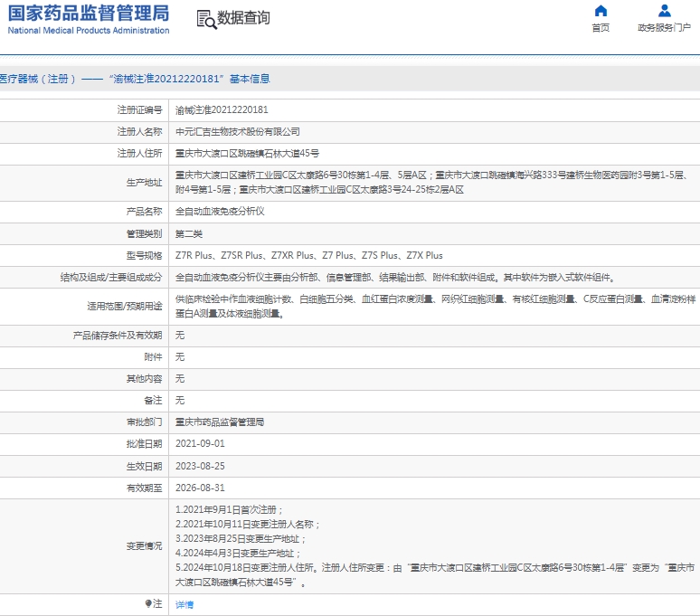Select the 重庆市药品监督管理局 approval department
This screenshot has height=616, width=700.
(220, 422)
